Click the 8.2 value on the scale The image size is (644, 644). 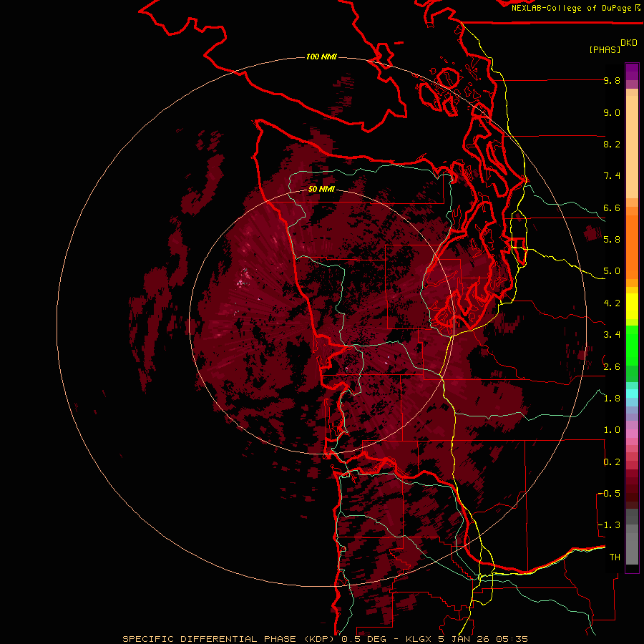click(x=612, y=144)
